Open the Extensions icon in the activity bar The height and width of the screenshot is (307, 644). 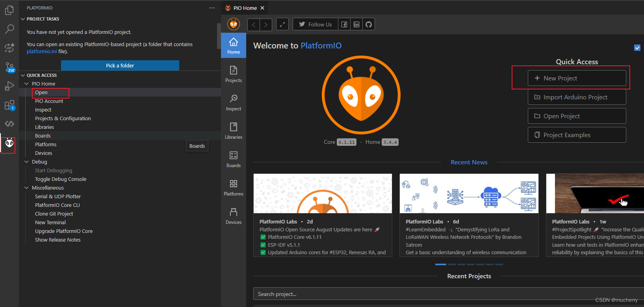click(x=9, y=105)
